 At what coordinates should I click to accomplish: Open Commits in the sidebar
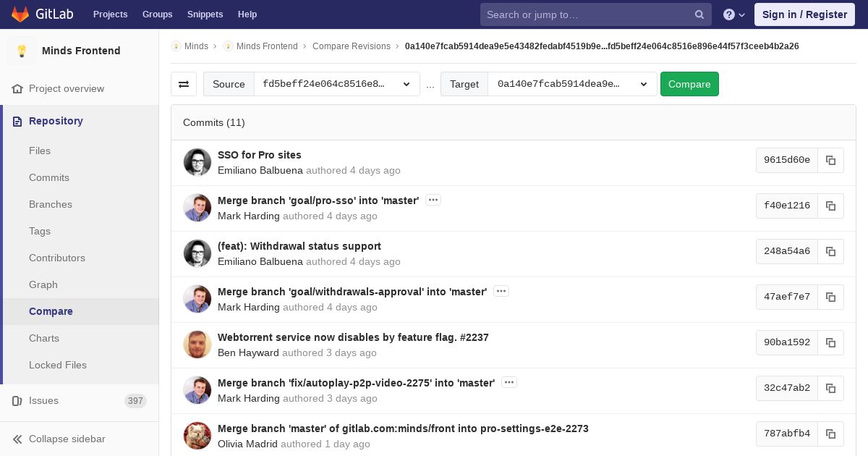coord(49,177)
